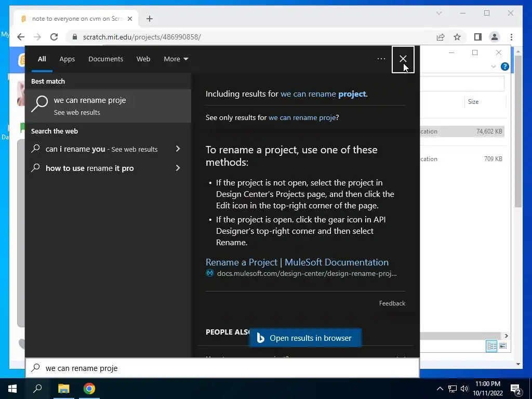The image size is (532, 399).
Task: Open File Explorer from taskbar
Action: coord(63,389)
